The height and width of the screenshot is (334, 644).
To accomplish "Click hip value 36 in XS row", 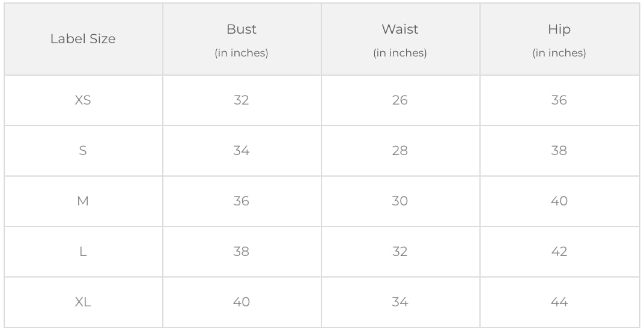I will pyautogui.click(x=559, y=100).
